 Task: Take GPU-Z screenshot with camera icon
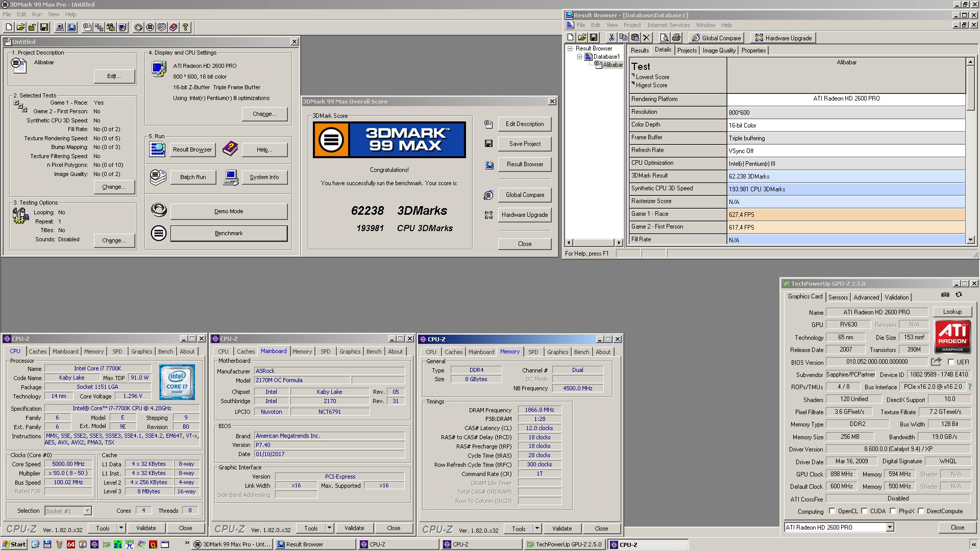click(x=945, y=294)
